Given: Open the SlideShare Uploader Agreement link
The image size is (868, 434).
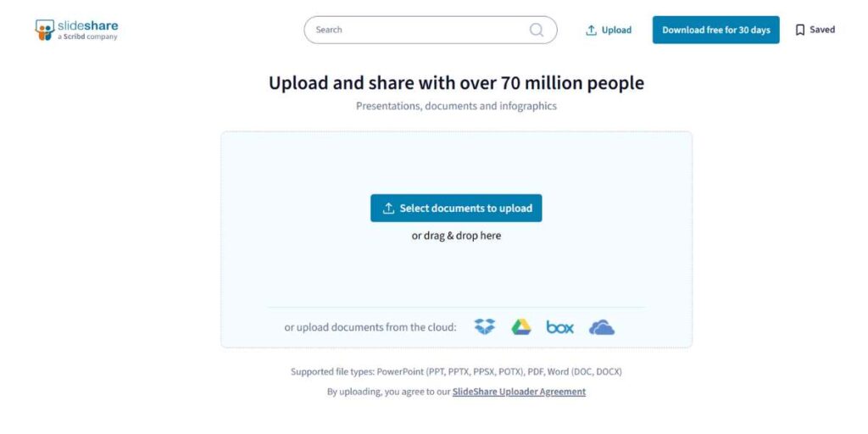Looking at the screenshot, I should point(519,392).
